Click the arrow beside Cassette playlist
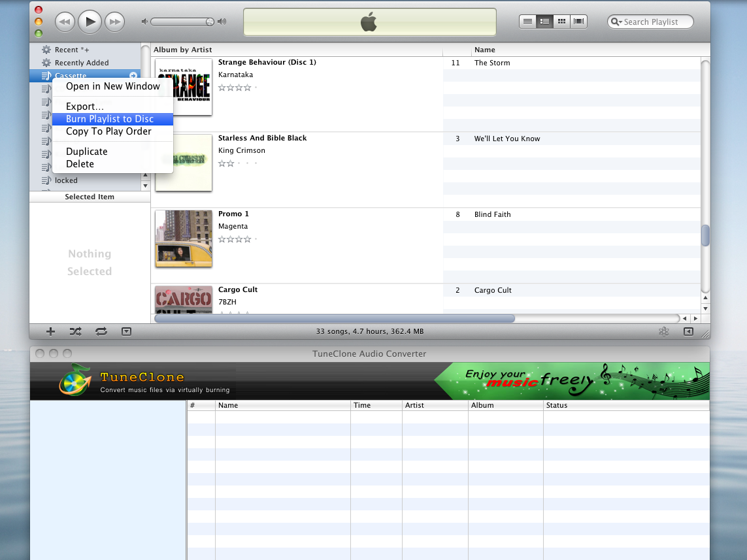This screenshot has width=747, height=560. point(133,75)
